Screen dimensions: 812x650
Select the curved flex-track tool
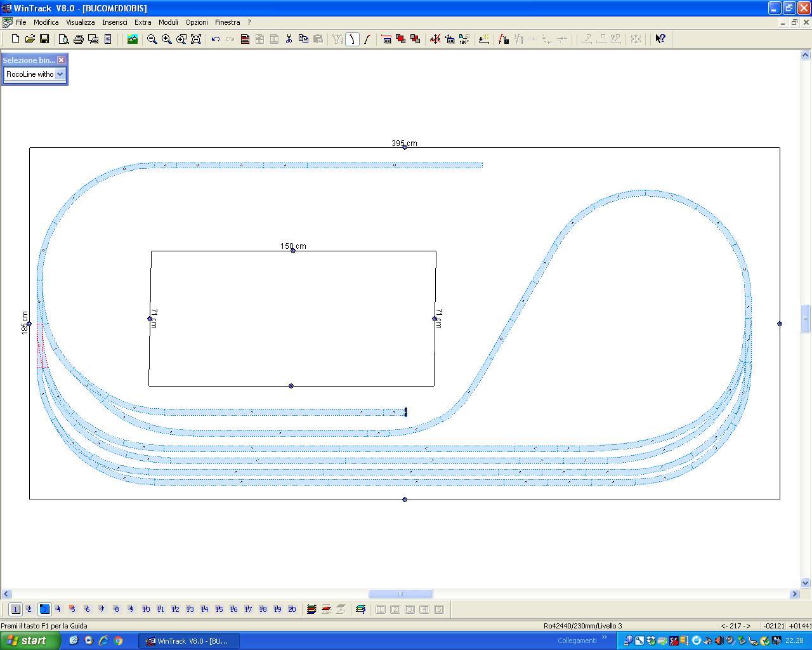coord(352,39)
